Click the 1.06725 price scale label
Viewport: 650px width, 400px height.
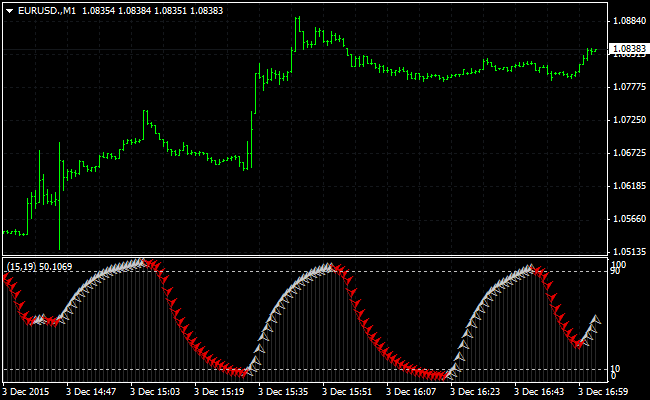(x=628, y=153)
